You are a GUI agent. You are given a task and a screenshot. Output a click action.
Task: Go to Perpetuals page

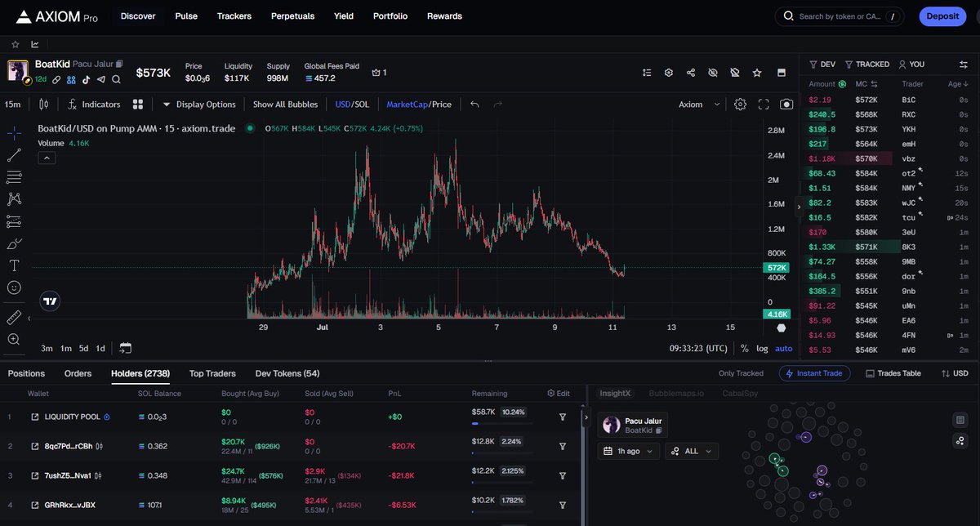click(x=292, y=16)
